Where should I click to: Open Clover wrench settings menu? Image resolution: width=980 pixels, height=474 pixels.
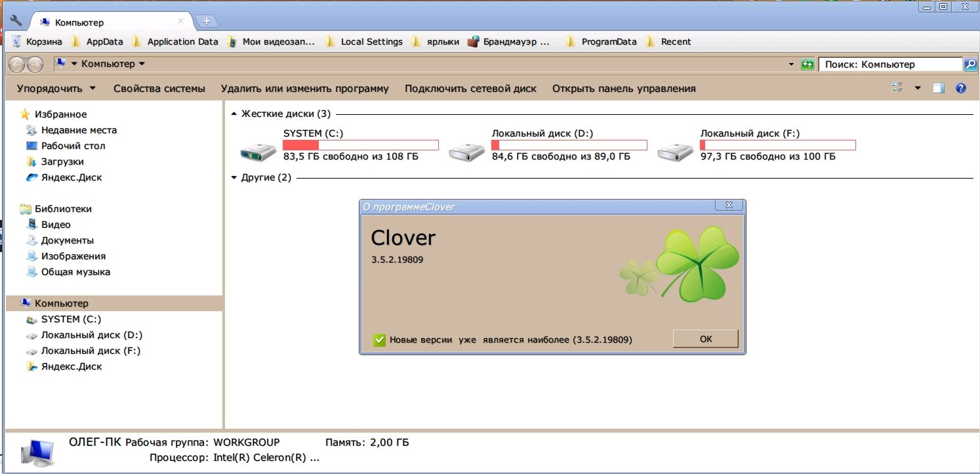(16, 21)
